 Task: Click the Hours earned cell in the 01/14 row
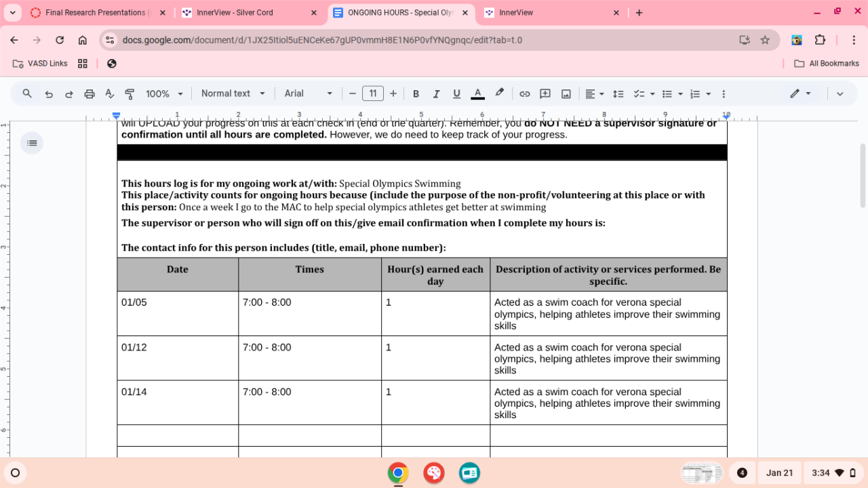click(435, 403)
